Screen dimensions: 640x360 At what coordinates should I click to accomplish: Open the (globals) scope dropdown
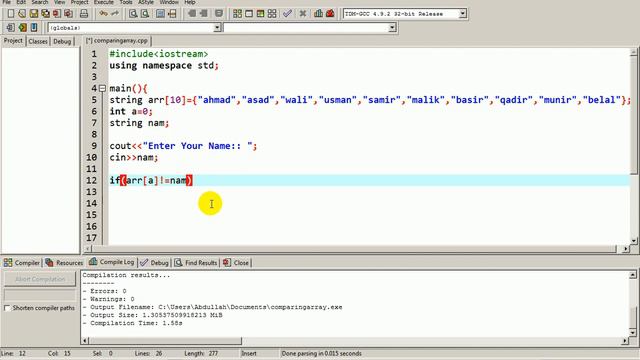click(217, 27)
